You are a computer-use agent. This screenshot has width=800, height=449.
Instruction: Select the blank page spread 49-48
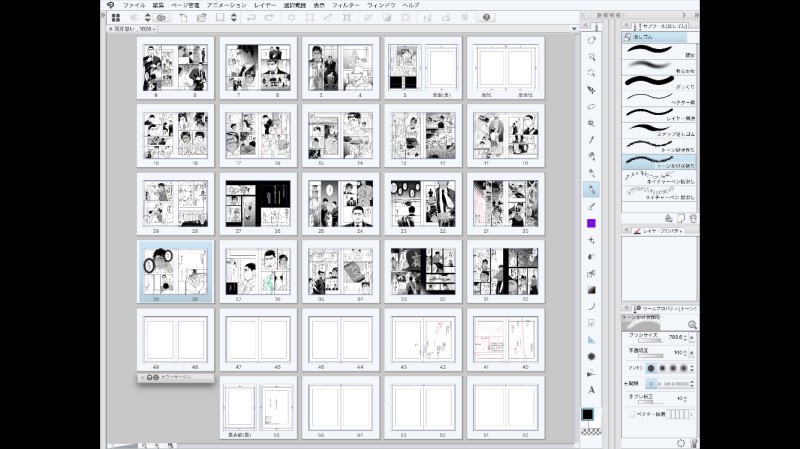point(176,339)
